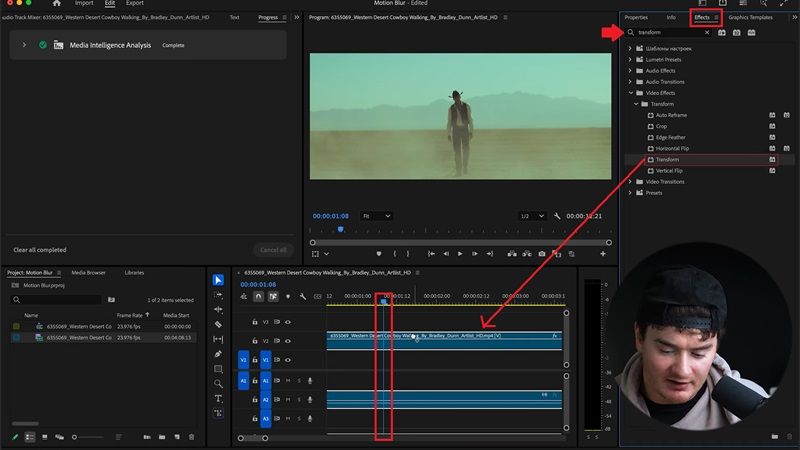The width and height of the screenshot is (800, 450).
Task: Switch to the Effects tab
Action: (x=702, y=17)
